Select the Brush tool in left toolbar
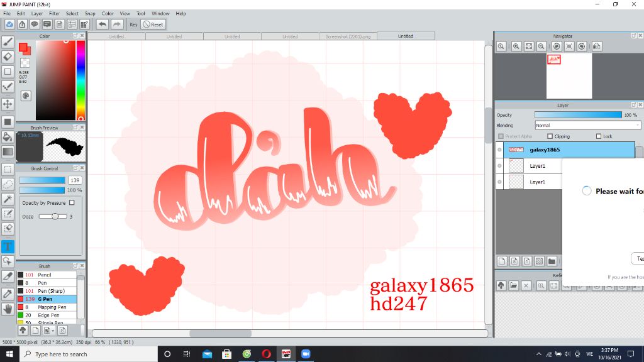 (x=8, y=42)
